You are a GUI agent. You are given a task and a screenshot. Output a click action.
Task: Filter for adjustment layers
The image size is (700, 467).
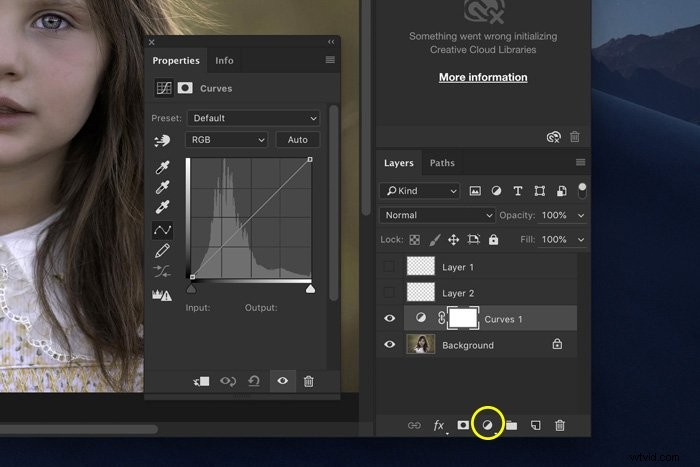[x=496, y=191]
